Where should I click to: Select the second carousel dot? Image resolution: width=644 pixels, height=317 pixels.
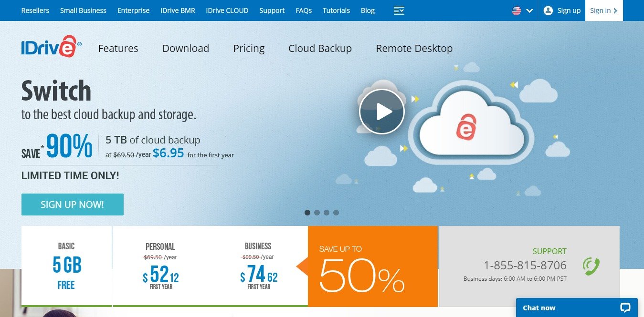(317, 213)
